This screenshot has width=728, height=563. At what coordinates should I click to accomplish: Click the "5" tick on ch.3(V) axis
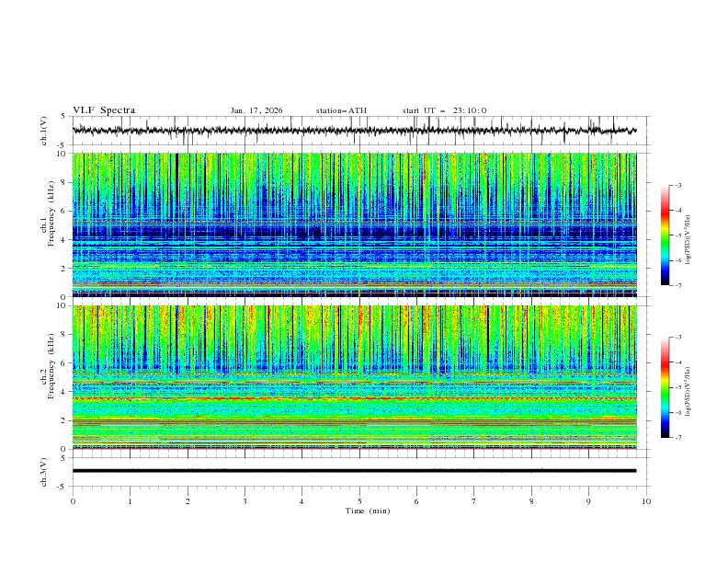(63, 457)
